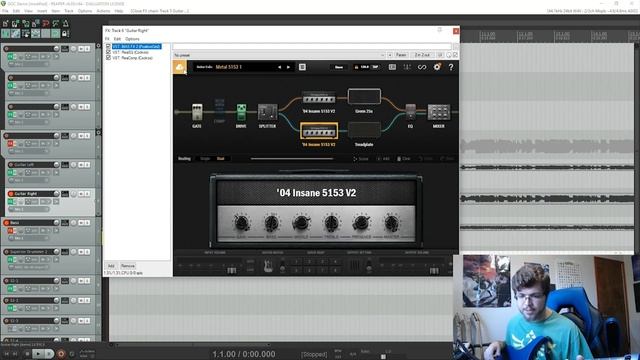Open the Options menu in FX window

pos(132,39)
